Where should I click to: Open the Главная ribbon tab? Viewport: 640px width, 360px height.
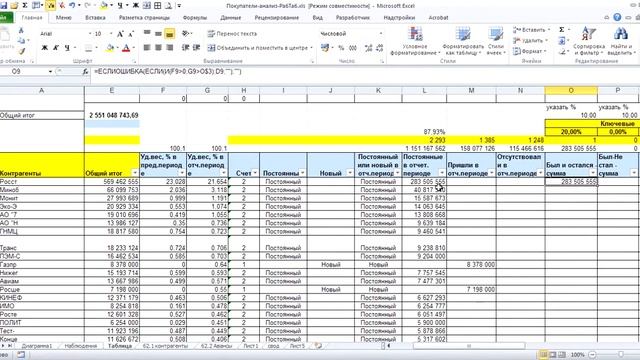point(32,18)
